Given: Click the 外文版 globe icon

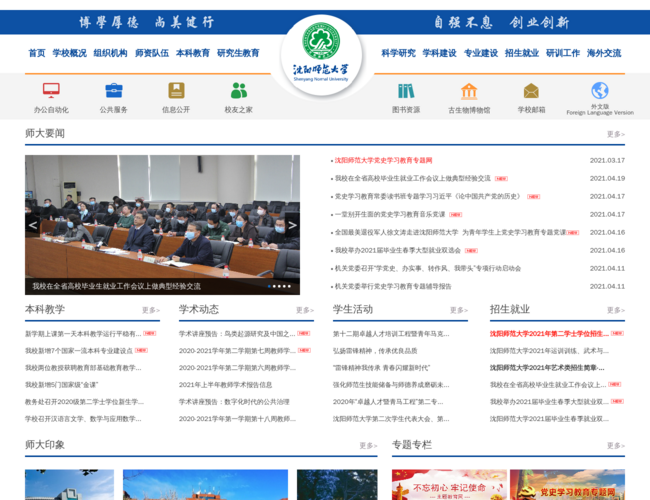Looking at the screenshot, I should pos(600,90).
